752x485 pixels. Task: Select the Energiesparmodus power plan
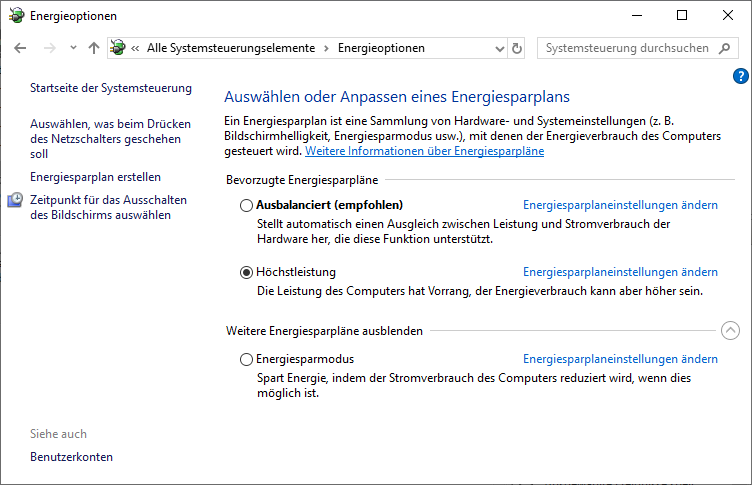coord(247,359)
